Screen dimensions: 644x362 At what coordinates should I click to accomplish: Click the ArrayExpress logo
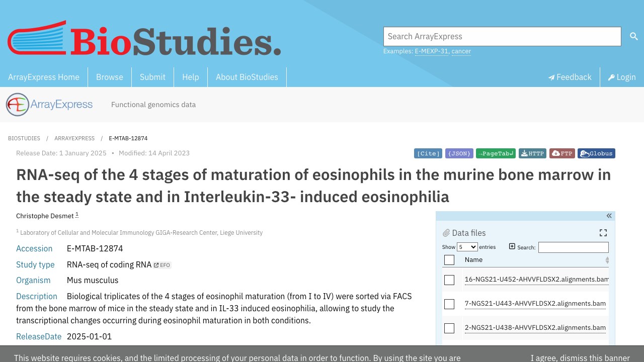pyautogui.click(x=49, y=105)
